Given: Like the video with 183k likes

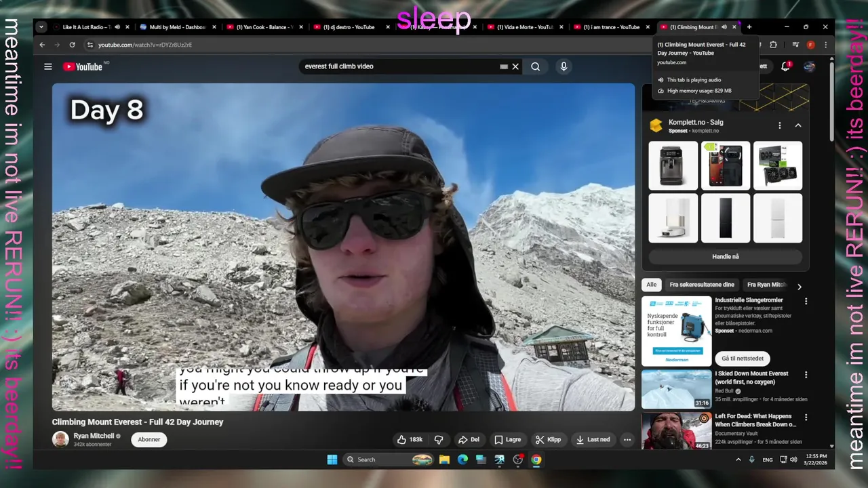Looking at the screenshot, I should 410,439.
